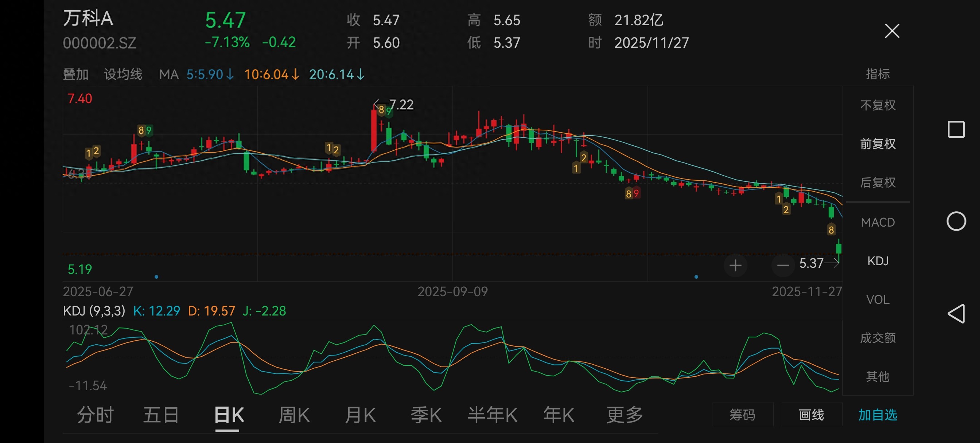Switch to 不复权 price mode
Screen dimensions: 980x443
click(878, 105)
